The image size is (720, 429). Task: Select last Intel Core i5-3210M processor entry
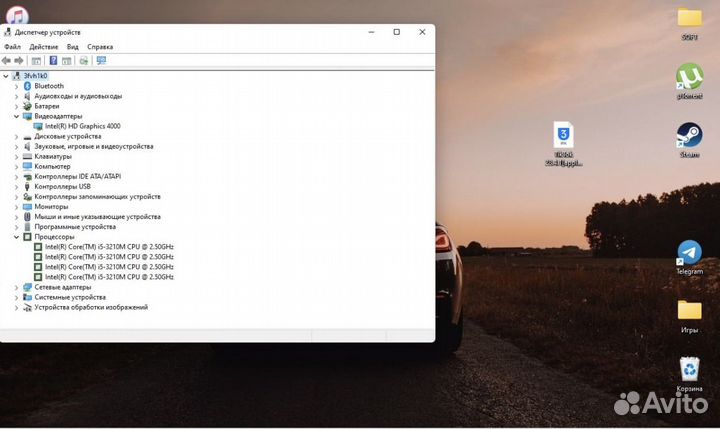[x=109, y=277]
